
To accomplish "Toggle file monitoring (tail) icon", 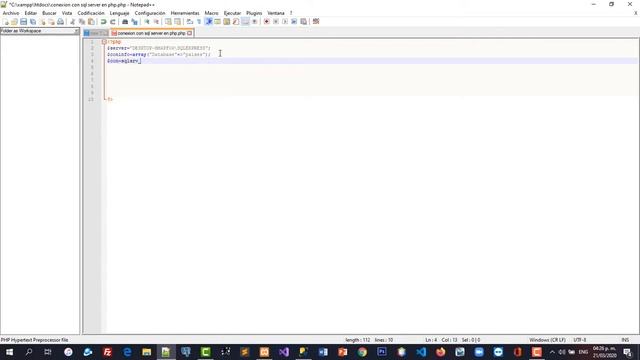I will 254,22.
